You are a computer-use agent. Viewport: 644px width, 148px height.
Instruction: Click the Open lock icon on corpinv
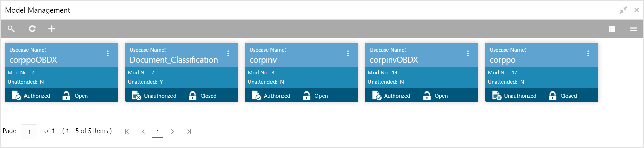pyautogui.click(x=306, y=96)
